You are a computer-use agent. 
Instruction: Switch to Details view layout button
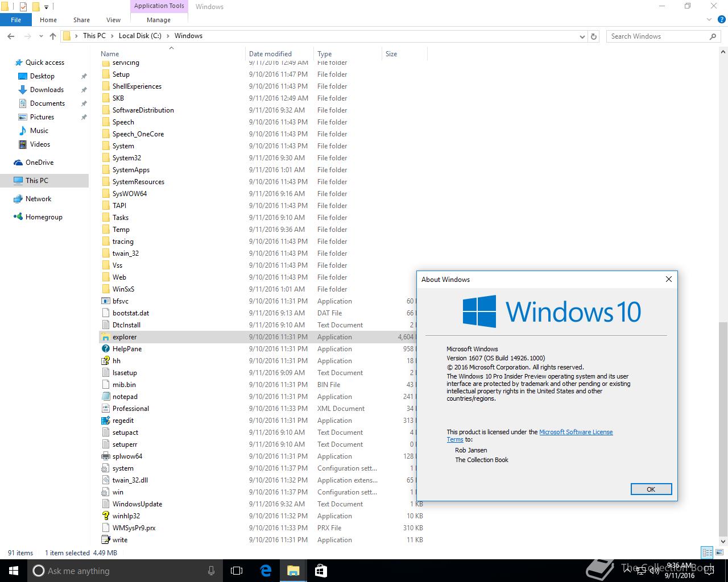(707, 552)
